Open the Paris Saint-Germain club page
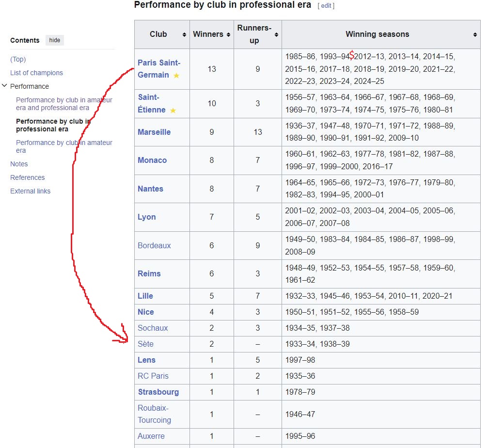Screen dimensions: 488x448 159,69
